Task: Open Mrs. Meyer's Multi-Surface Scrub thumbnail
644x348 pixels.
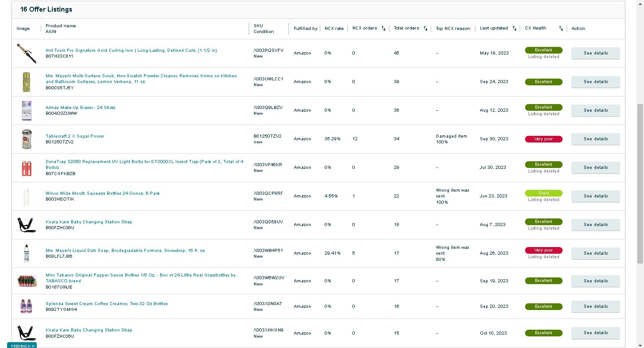Action: (26, 82)
